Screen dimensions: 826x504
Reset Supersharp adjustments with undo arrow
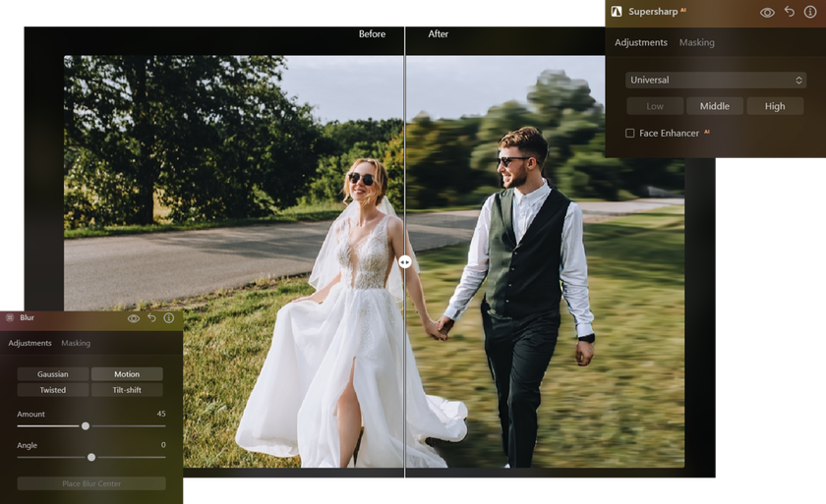click(789, 11)
